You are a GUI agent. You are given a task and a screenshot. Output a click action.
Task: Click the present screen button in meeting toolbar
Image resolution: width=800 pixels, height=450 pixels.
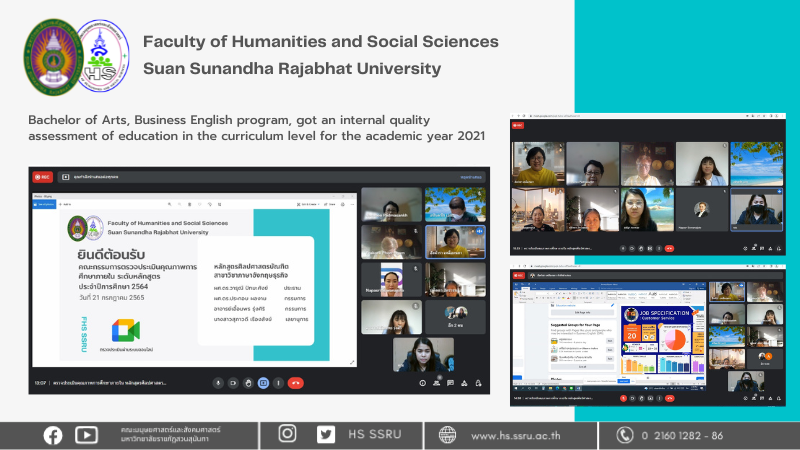pyautogui.click(x=264, y=382)
